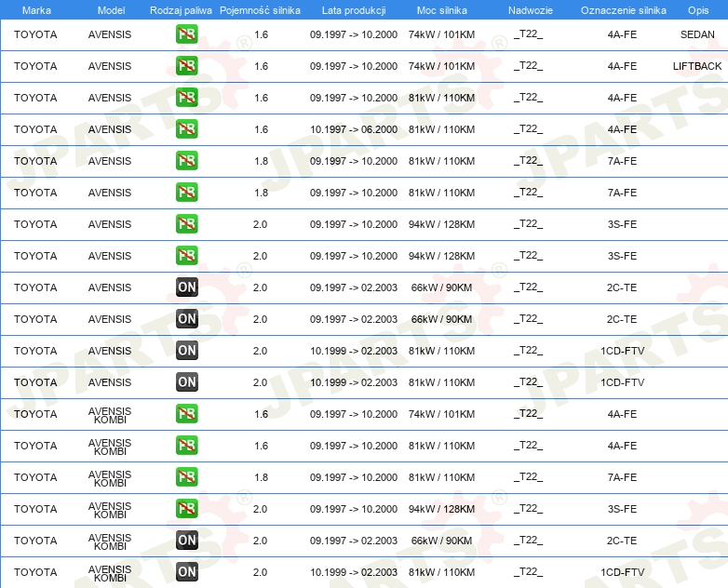Click petrol icon for Avensis Kombi 74kW 4A-FE
The width and height of the screenshot is (728, 588).
(x=186, y=413)
